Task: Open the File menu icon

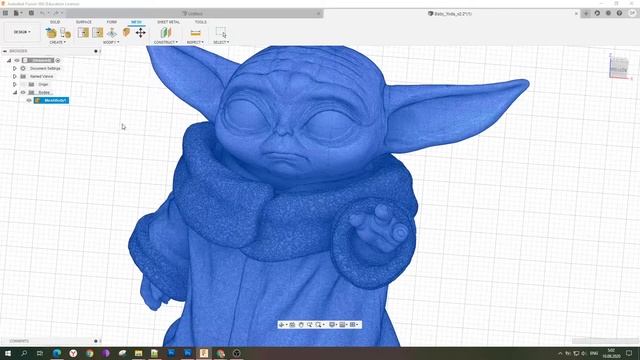Action: coord(17,13)
